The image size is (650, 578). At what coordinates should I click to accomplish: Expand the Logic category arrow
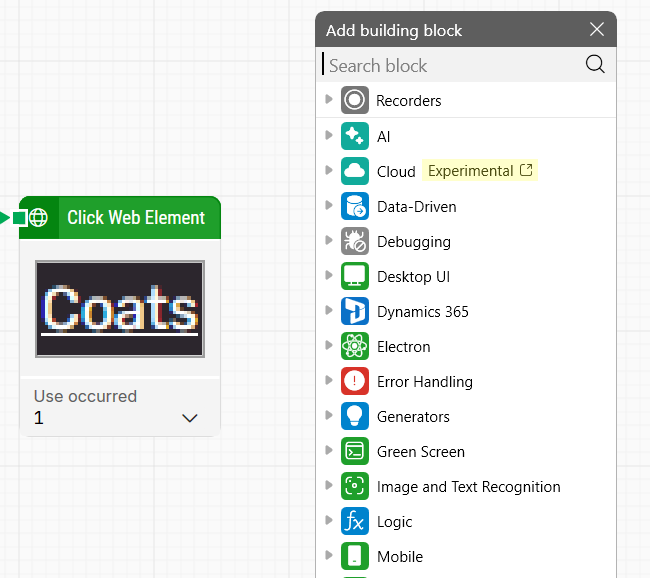[329, 521]
